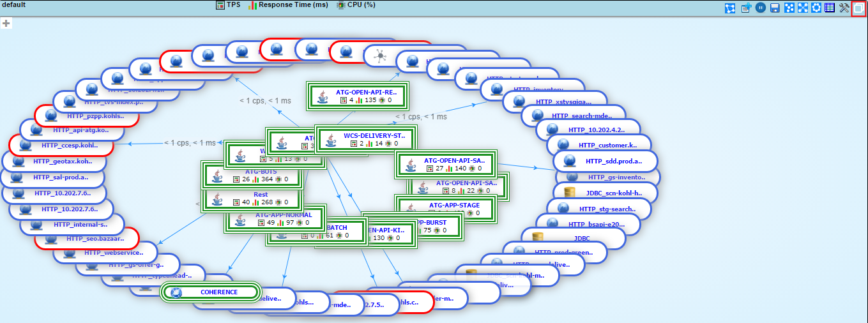Click the HTTP_pzpp.kohls.. node

[86, 116]
